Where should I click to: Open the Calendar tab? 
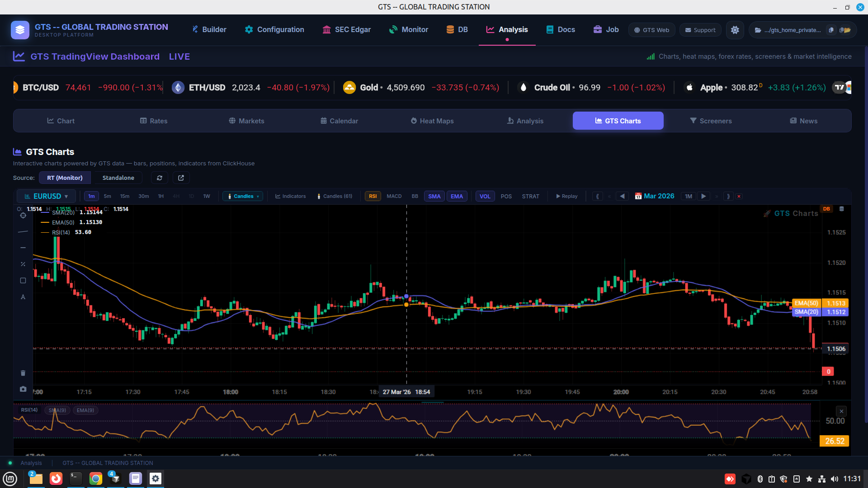coord(339,121)
